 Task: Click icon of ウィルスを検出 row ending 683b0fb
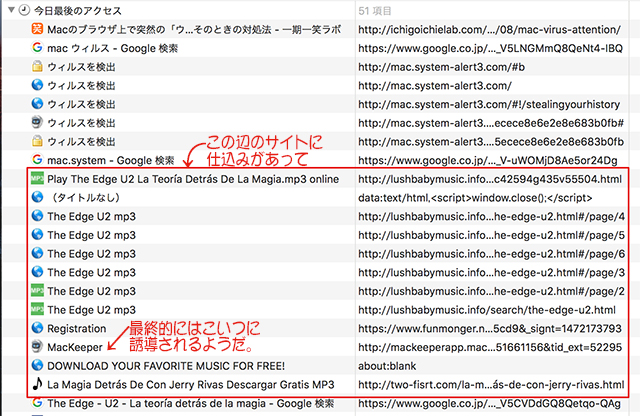click(37, 141)
